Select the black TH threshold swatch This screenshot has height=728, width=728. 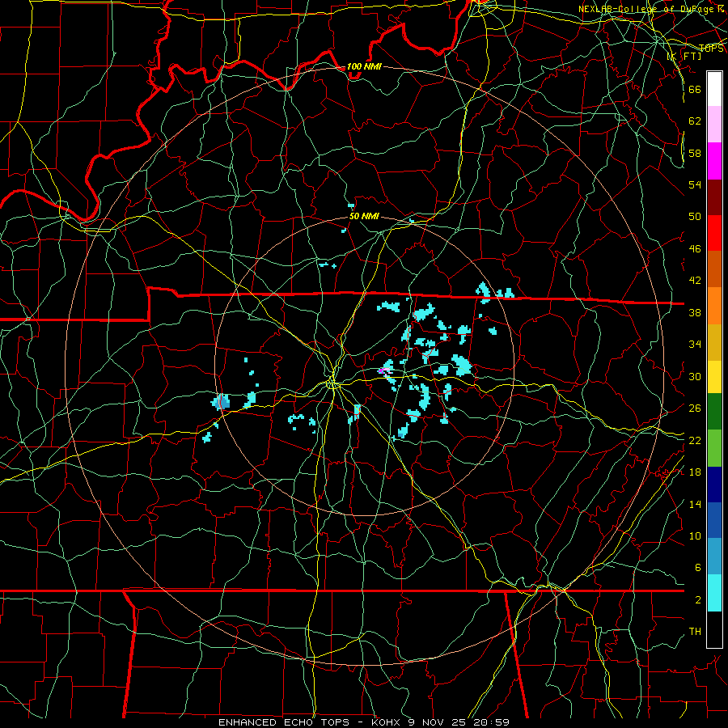pyautogui.click(x=714, y=629)
